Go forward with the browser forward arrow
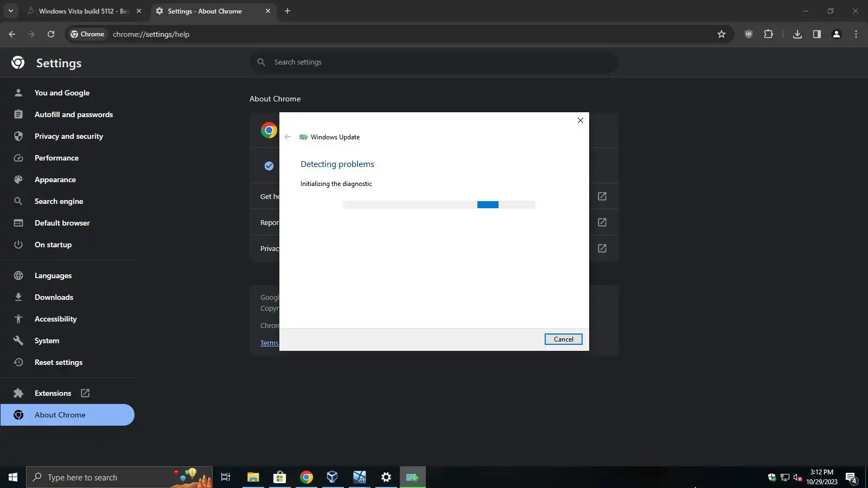The image size is (868, 488). (x=31, y=34)
